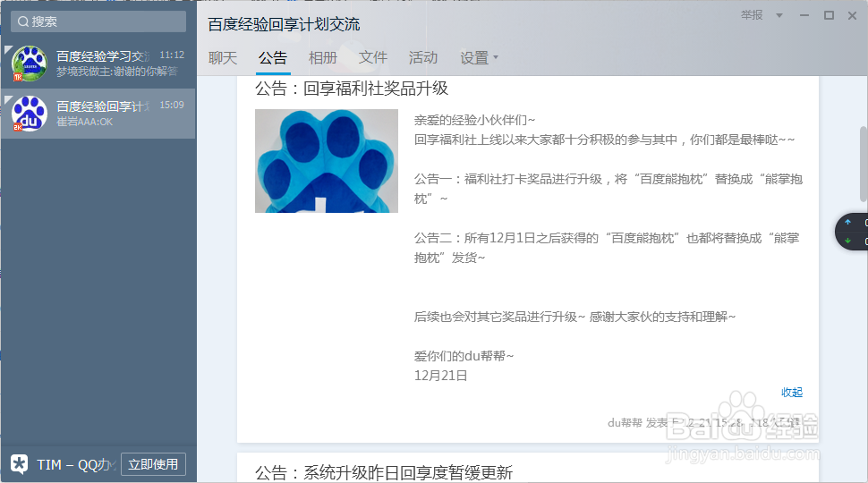Click the magnifier icon in the search box
868x483 pixels.
coord(23,21)
